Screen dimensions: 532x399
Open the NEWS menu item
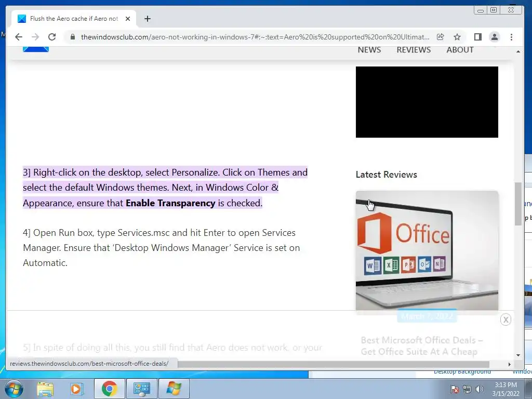click(x=369, y=50)
